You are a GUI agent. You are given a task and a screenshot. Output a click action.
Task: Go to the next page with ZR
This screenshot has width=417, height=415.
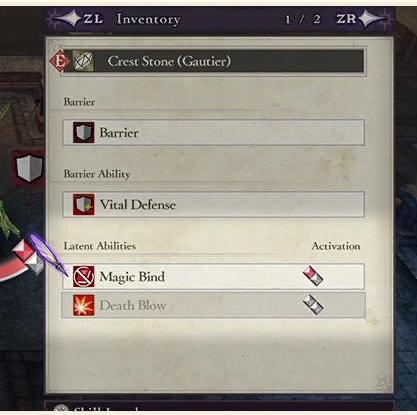[x=346, y=19]
